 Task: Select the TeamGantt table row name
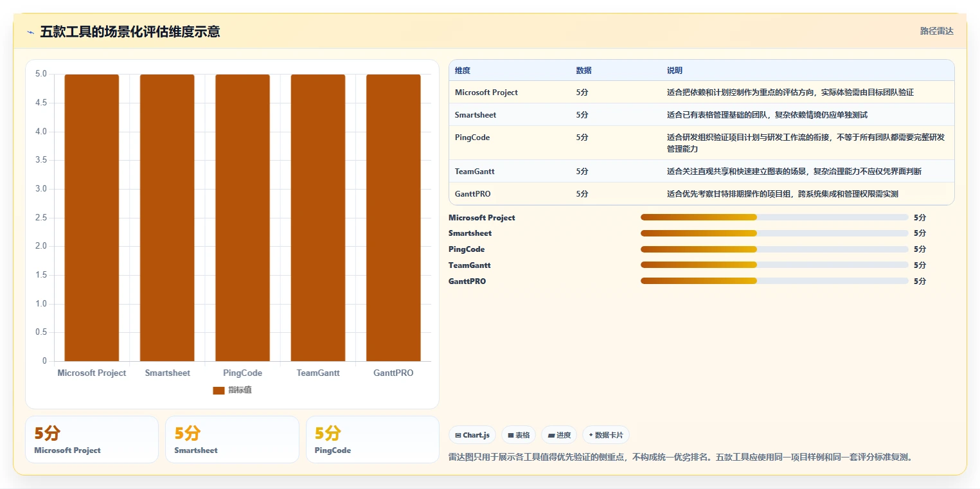tap(475, 172)
